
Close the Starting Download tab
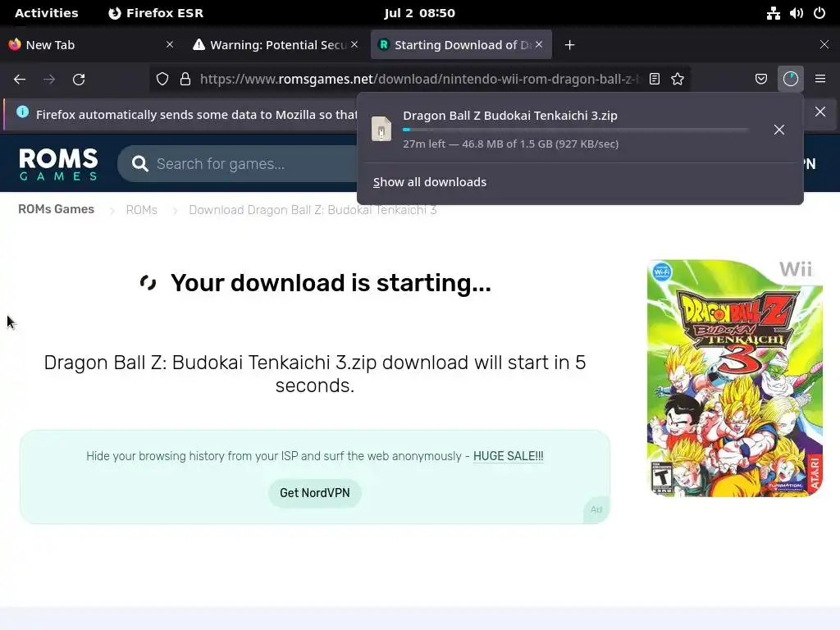[x=539, y=44]
